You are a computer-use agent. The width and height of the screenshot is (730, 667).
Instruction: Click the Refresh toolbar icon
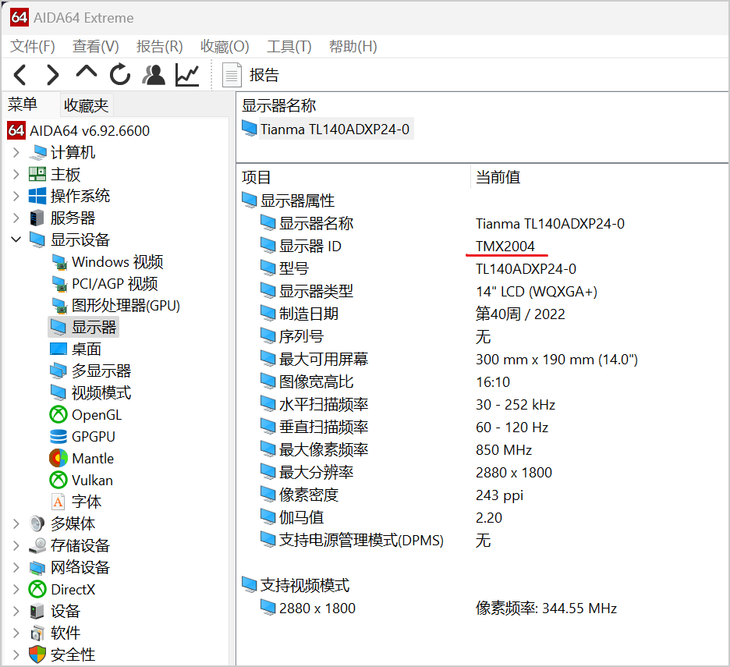pyautogui.click(x=120, y=74)
